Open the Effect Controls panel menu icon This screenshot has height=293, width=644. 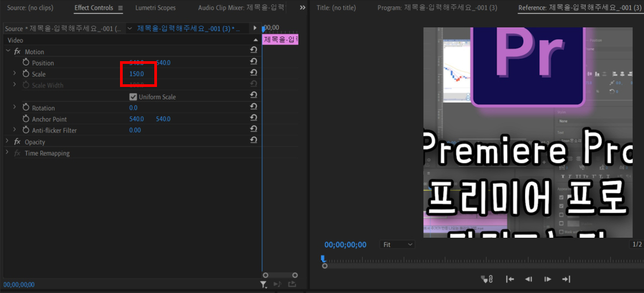tap(121, 8)
